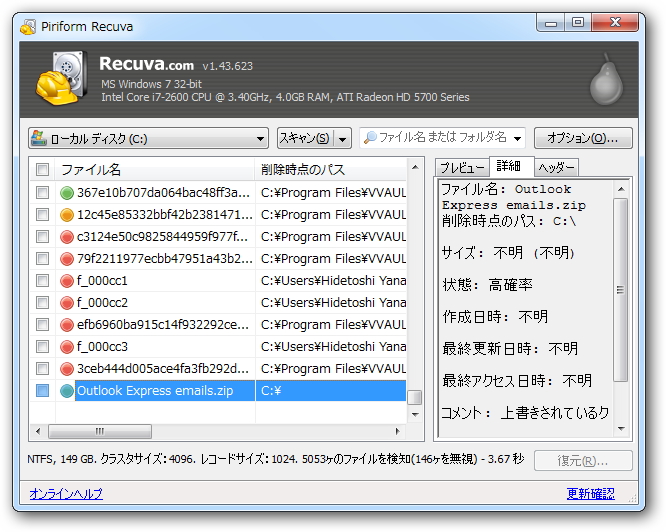Click the スキャン(S) button
This screenshot has height=532, width=666.
click(x=305, y=138)
